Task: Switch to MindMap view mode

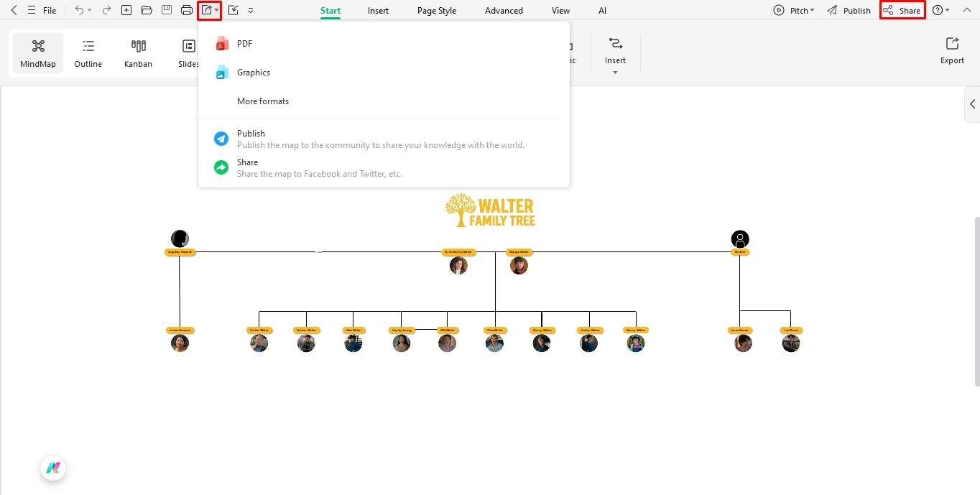Action: click(x=37, y=52)
